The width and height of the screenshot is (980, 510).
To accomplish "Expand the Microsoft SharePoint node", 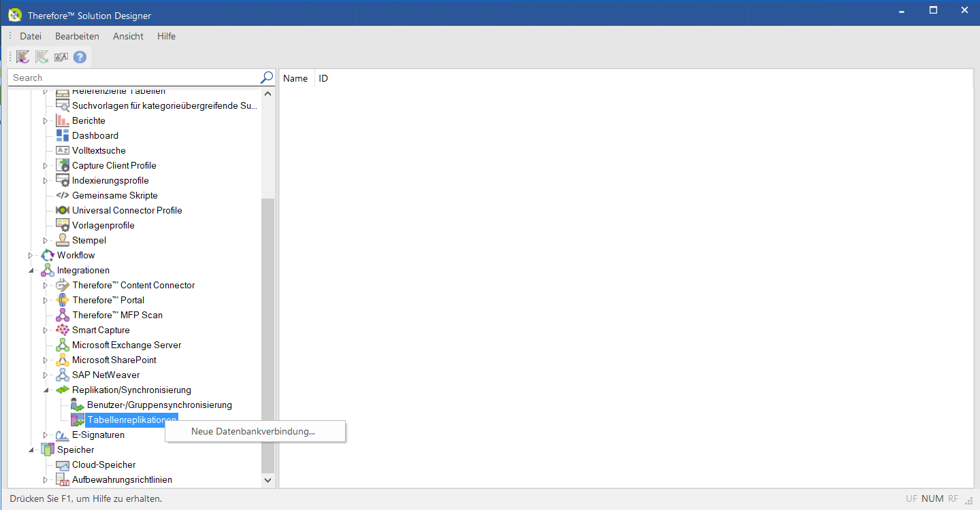I will click(45, 360).
